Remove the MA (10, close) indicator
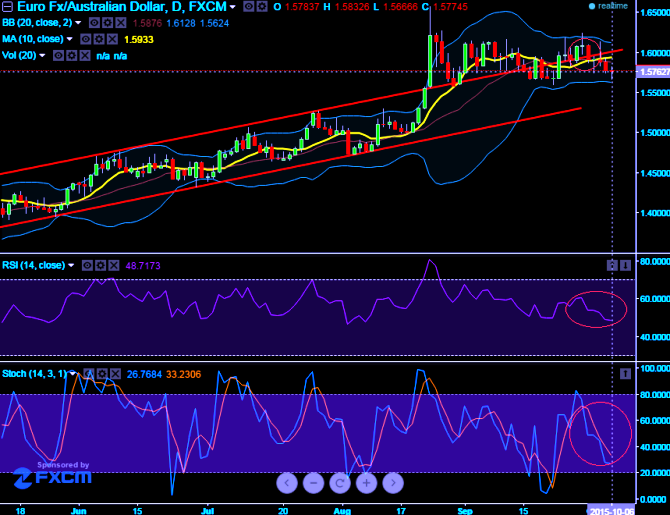The height and width of the screenshot is (515, 670). click(112, 39)
